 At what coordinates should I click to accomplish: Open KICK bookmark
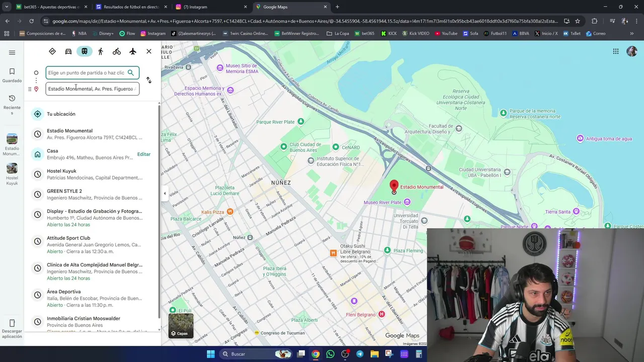389,34
